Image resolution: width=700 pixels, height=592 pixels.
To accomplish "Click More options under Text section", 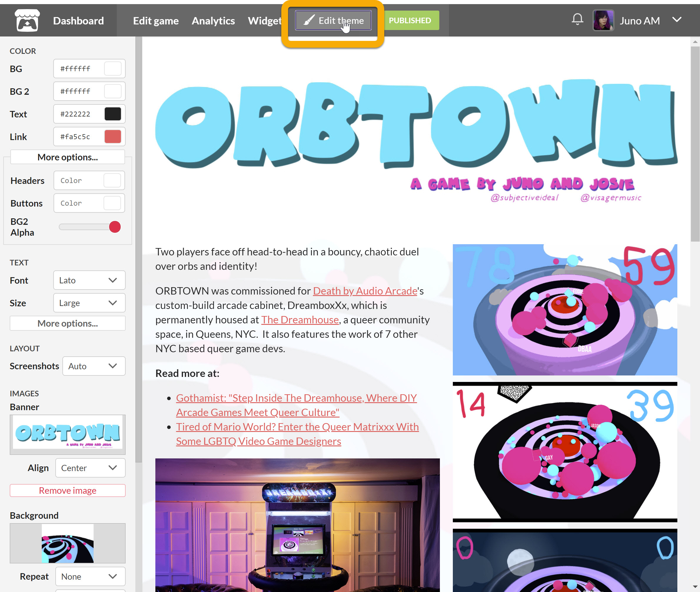I will pos(67,323).
